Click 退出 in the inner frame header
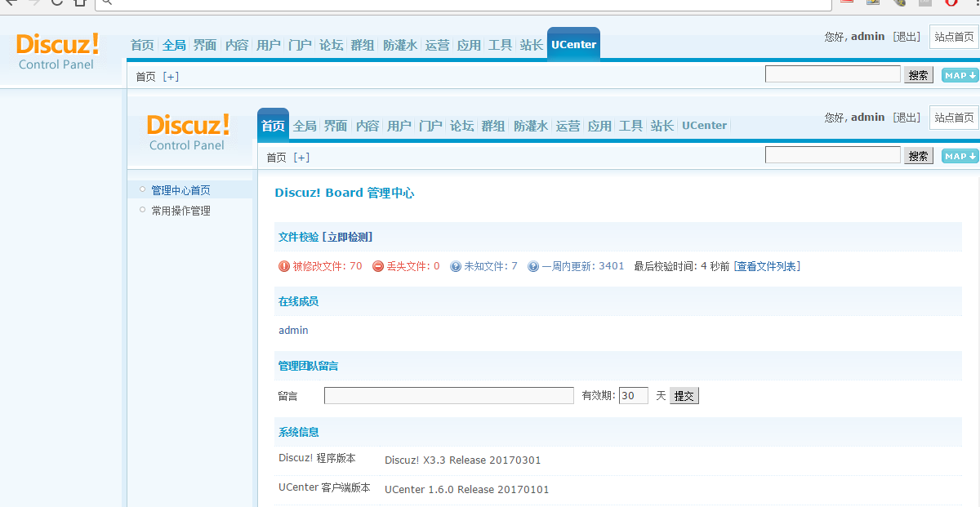Image resolution: width=980 pixels, height=507 pixels. pos(906,118)
